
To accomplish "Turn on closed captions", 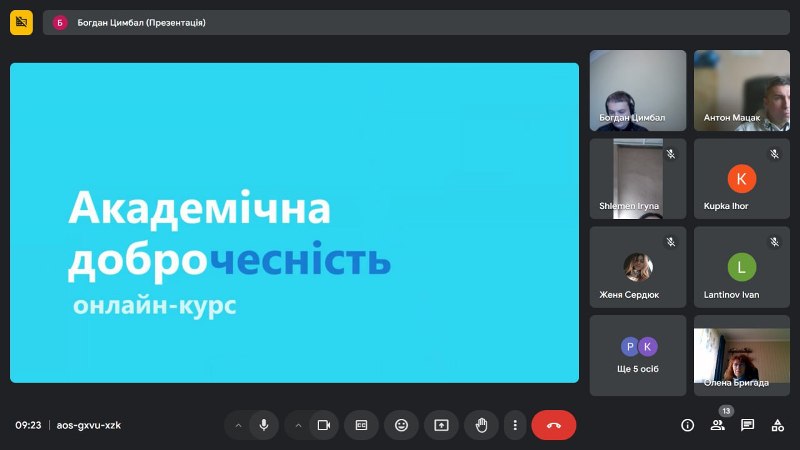I will click(x=361, y=425).
